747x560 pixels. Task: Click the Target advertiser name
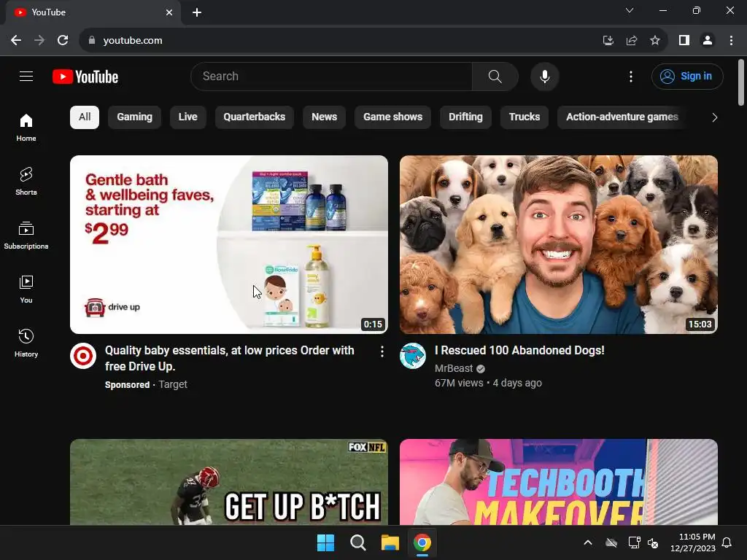tap(172, 384)
